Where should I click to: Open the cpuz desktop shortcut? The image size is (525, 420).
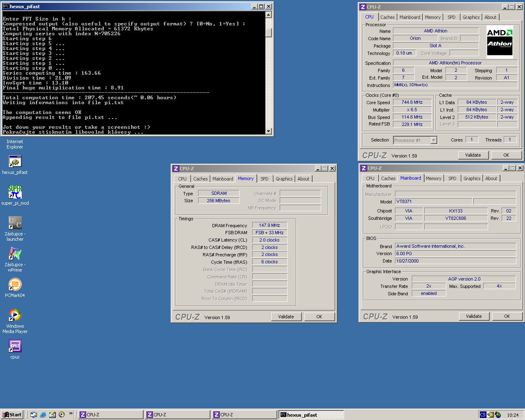(x=15, y=349)
